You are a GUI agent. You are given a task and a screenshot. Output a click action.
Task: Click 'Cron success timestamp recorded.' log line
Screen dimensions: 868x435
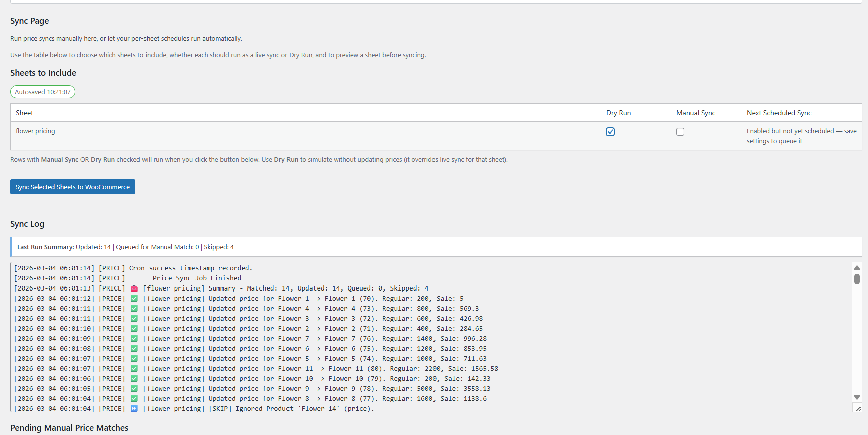pos(133,268)
